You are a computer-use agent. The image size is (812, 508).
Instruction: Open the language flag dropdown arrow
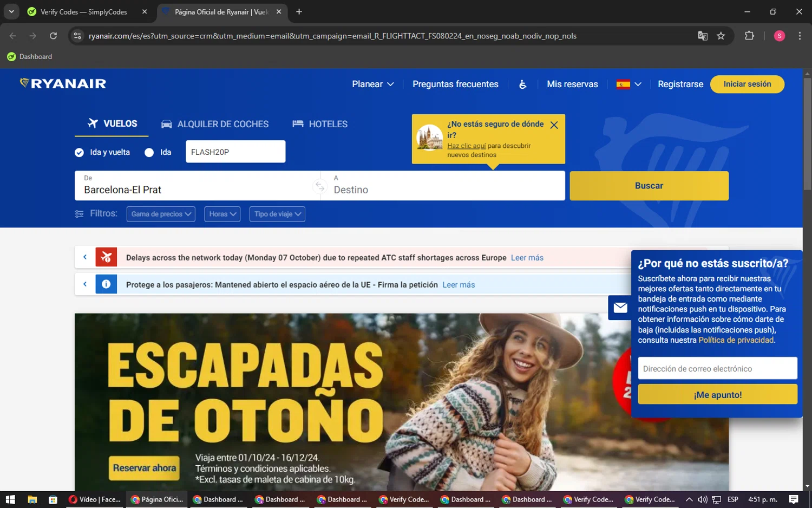click(638, 84)
